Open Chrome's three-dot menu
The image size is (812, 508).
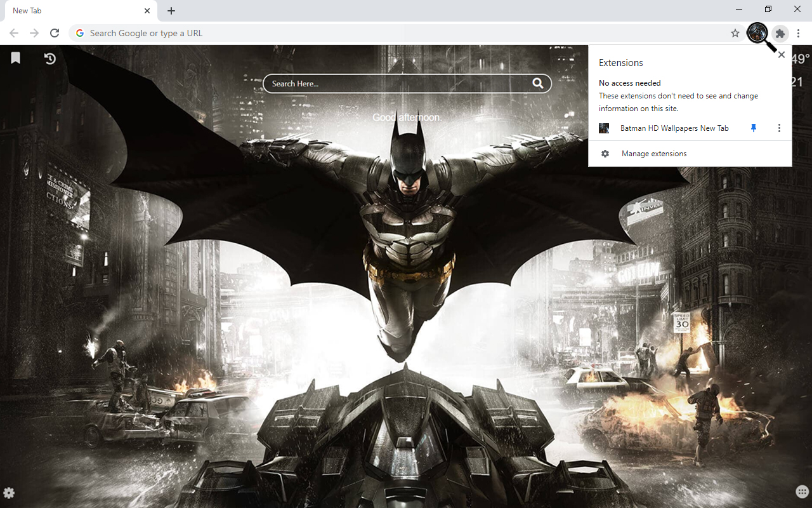pos(799,33)
